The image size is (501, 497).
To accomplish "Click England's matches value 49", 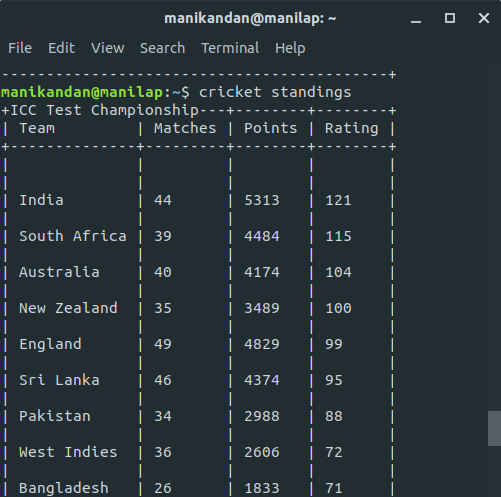I will [163, 344].
